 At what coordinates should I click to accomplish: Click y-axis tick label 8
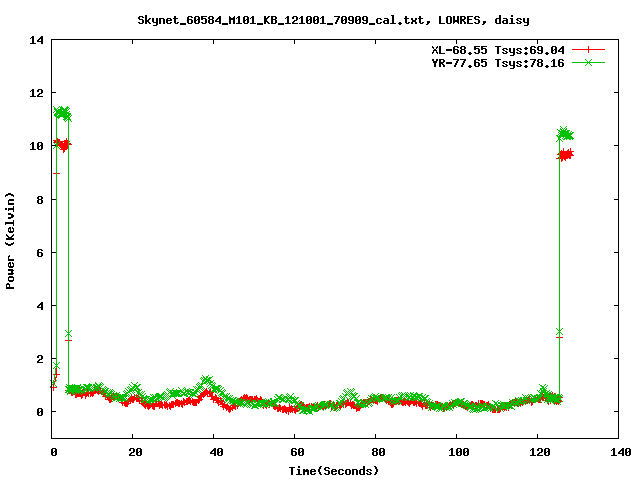40,200
